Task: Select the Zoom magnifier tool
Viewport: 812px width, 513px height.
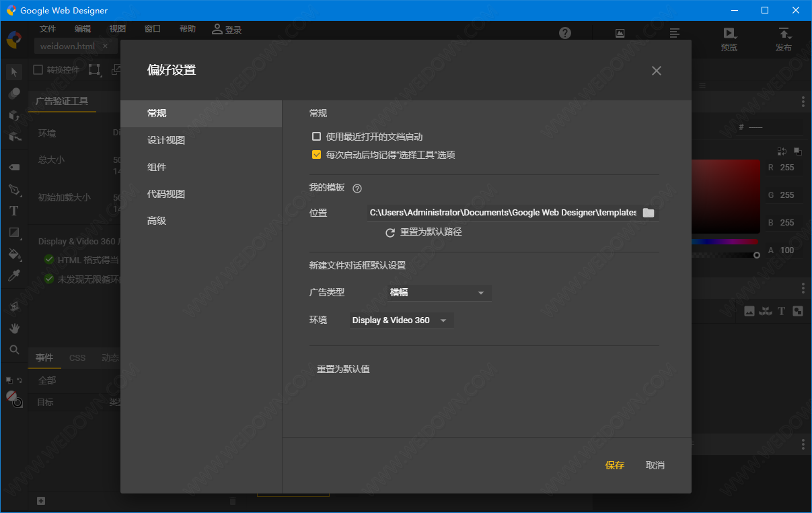Action: [14, 349]
